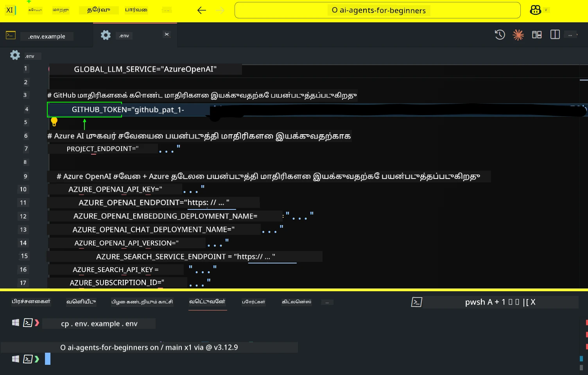This screenshot has width=588, height=375.
Task: Kill the pwsh terminal with the X button
Action: point(533,302)
